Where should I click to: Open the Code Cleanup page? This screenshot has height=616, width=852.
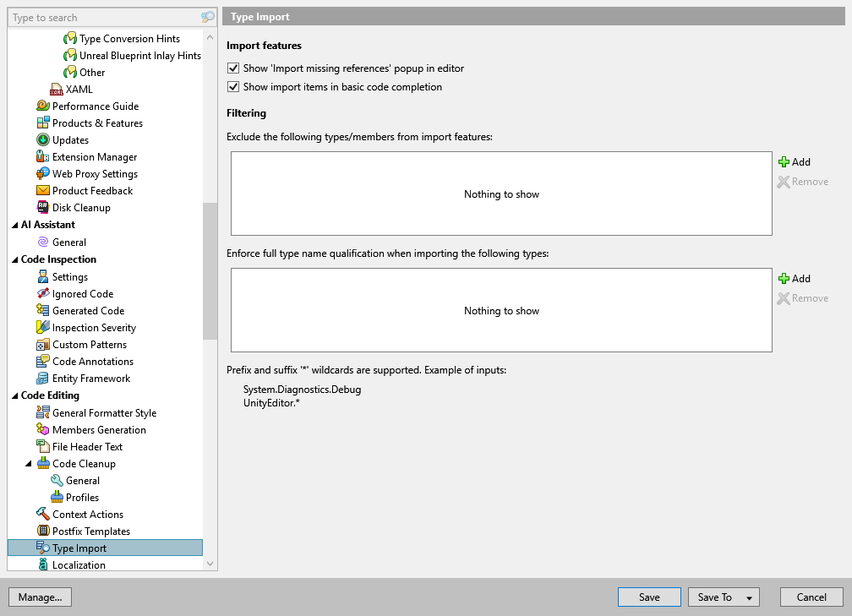tap(84, 463)
